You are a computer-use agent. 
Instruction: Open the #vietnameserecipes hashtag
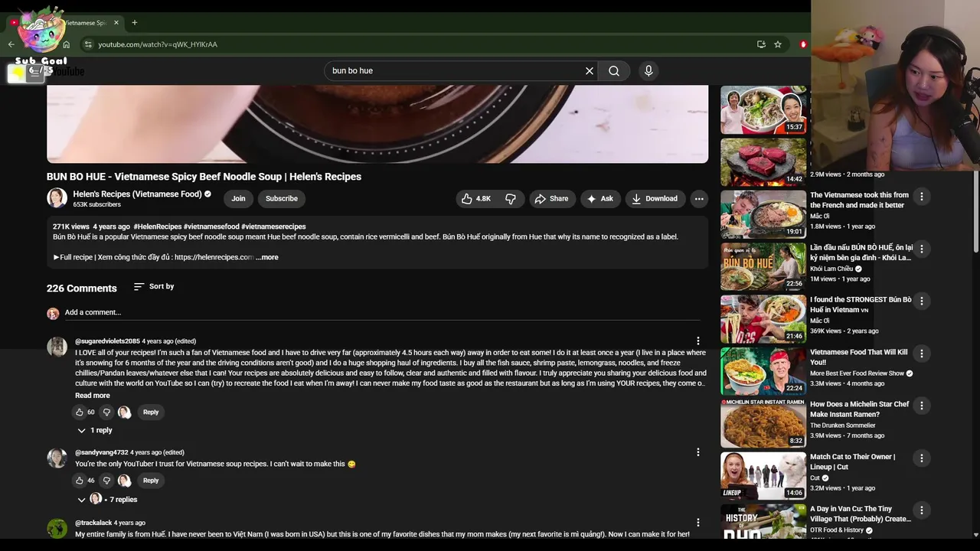273,227
